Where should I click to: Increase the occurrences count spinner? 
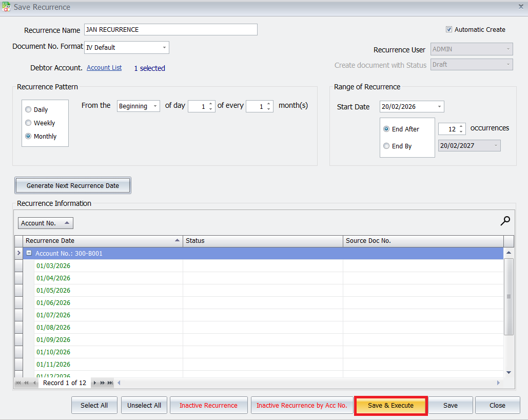click(x=461, y=126)
